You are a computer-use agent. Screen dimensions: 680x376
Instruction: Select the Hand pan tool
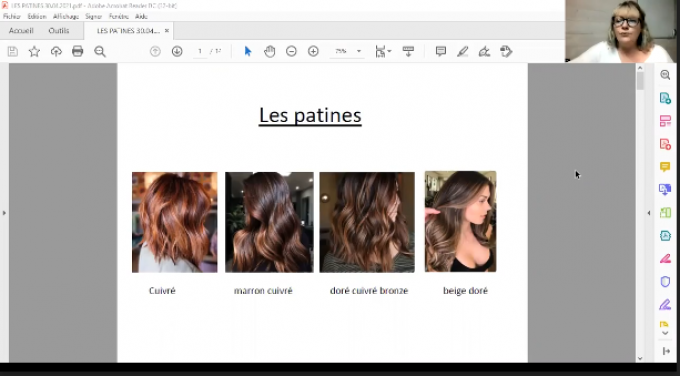click(x=269, y=51)
